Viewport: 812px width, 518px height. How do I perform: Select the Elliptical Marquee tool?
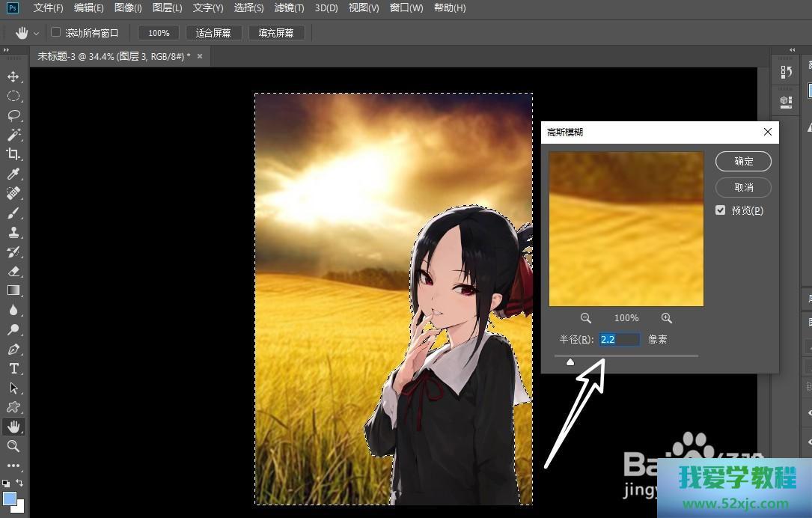point(13,96)
